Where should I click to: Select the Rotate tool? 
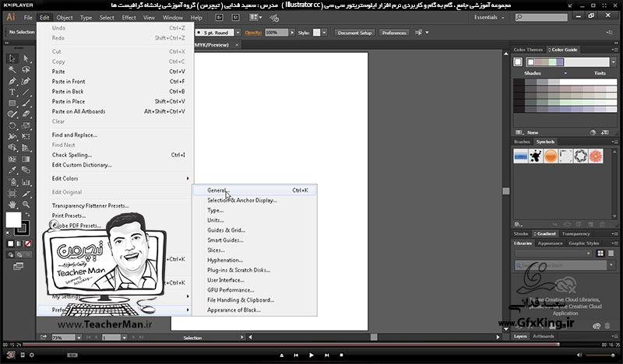[x=12, y=125]
